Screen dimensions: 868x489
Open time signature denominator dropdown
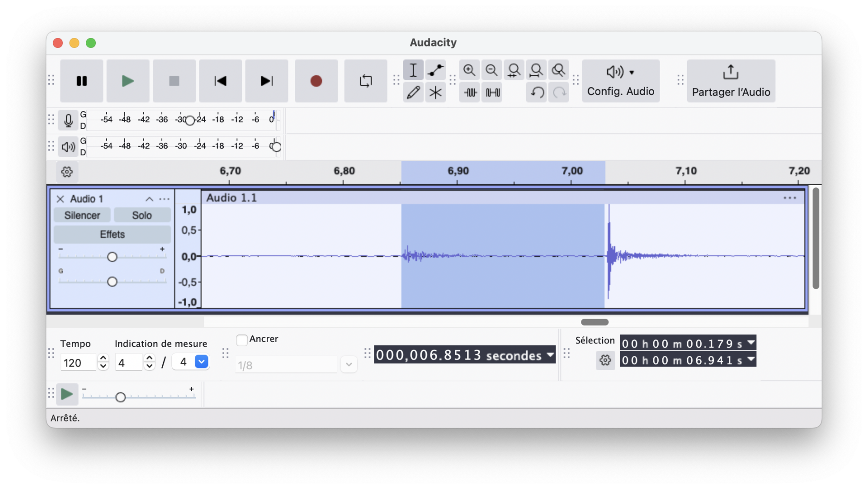pos(201,362)
